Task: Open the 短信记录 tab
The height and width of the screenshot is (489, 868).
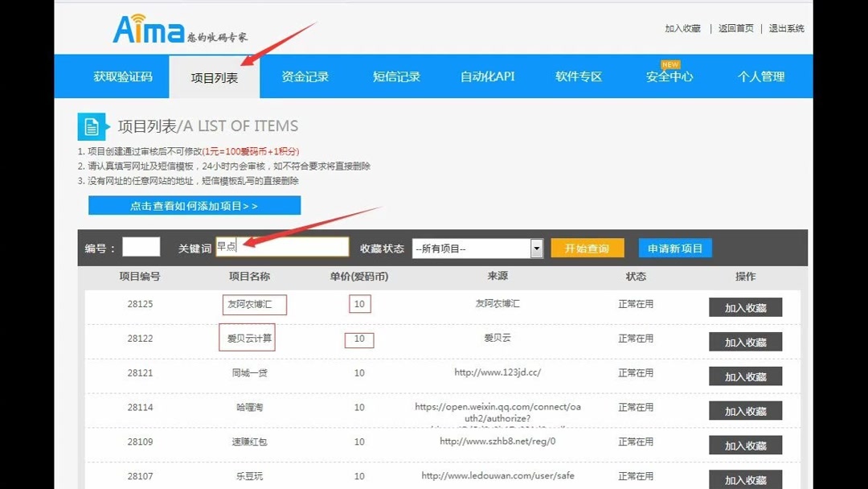Action: tap(396, 76)
